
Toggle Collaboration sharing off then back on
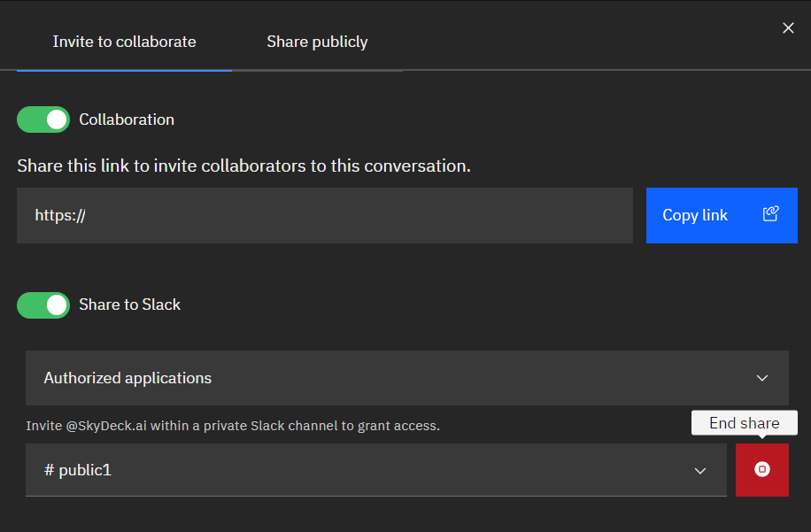point(42,119)
